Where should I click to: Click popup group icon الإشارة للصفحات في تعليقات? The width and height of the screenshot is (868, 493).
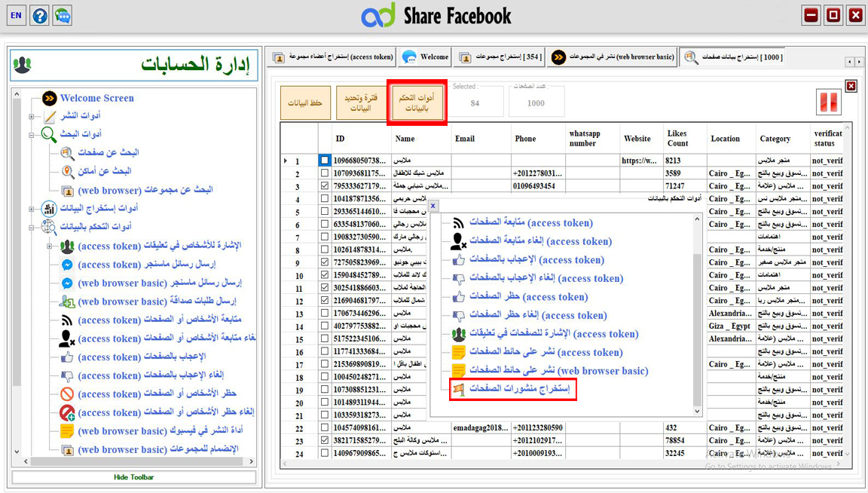pos(458,334)
